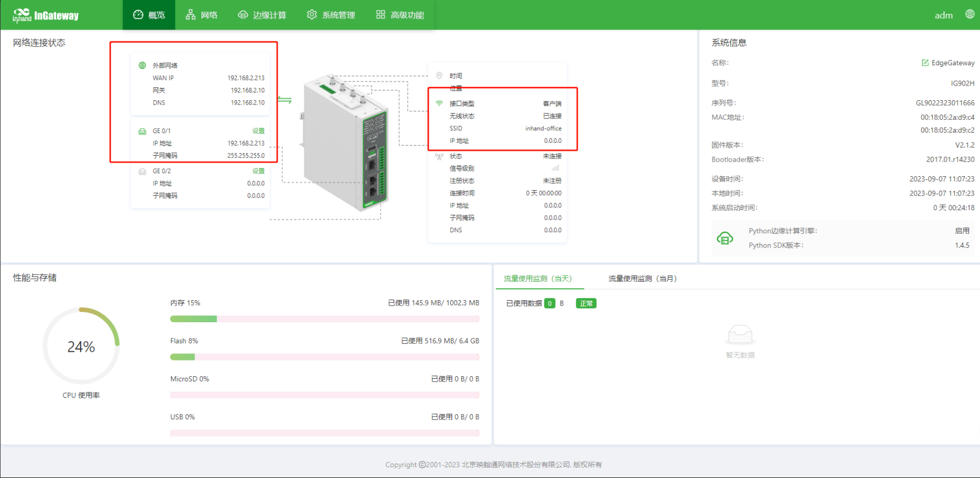
Task: Expand the 边缘计算 edge computing menu
Action: click(x=262, y=15)
